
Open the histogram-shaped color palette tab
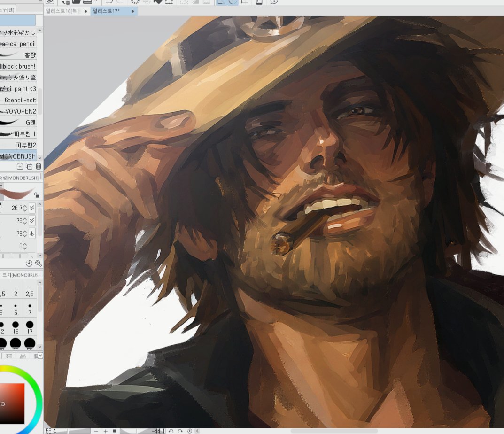(23, 356)
